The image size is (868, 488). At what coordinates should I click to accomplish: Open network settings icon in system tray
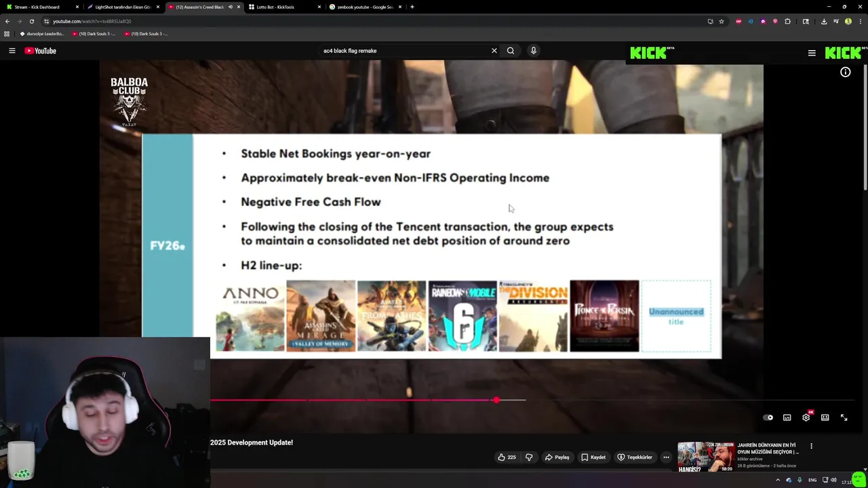click(x=824, y=480)
